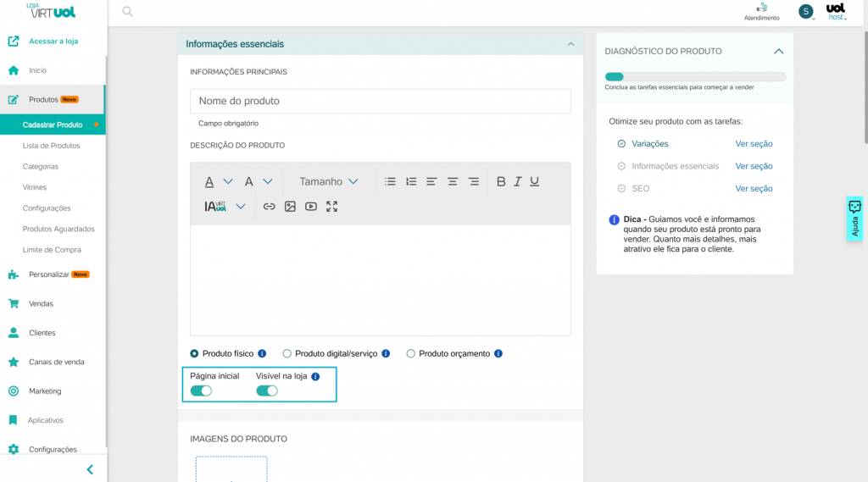Click the Aplicativos bookmark icon
The width and height of the screenshot is (868, 482).
(14, 420)
